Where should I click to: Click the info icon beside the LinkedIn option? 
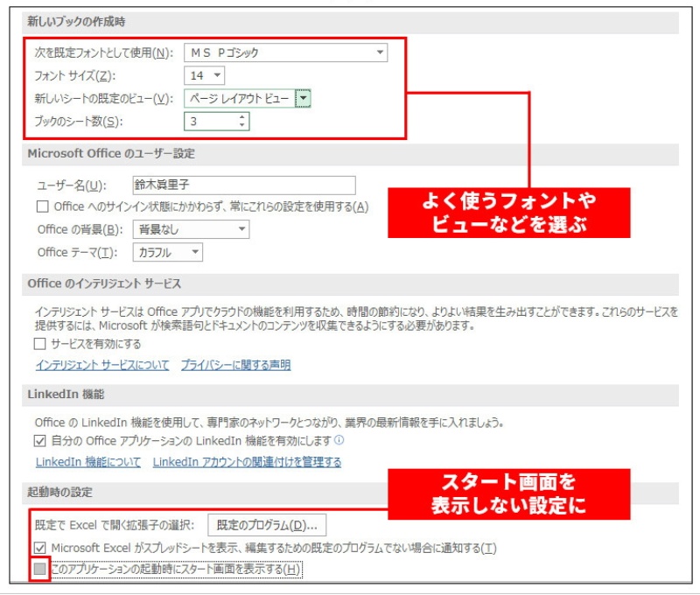[x=339, y=441]
